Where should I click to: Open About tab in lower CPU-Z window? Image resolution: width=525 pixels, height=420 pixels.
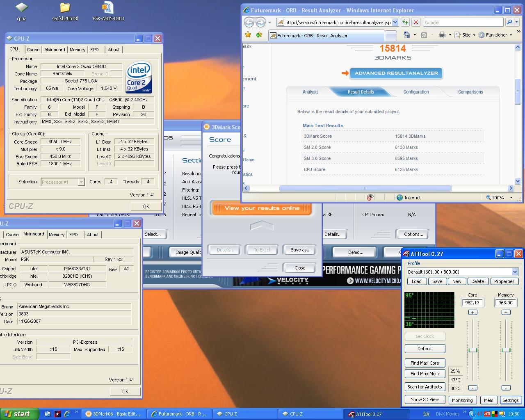pos(93,235)
